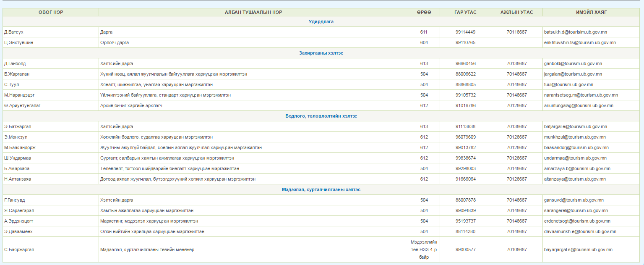Click the name С.Туул
The image size is (644, 265).
point(12,84)
